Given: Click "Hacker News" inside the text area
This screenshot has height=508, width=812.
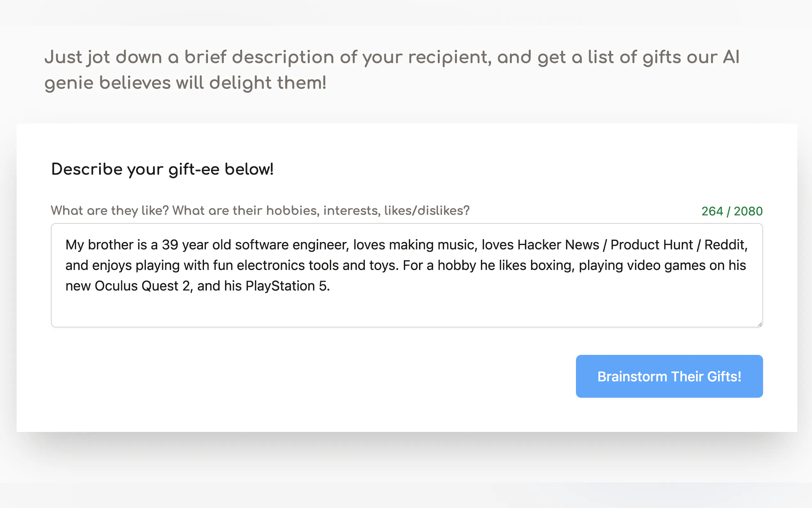Looking at the screenshot, I should tap(558, 245).
